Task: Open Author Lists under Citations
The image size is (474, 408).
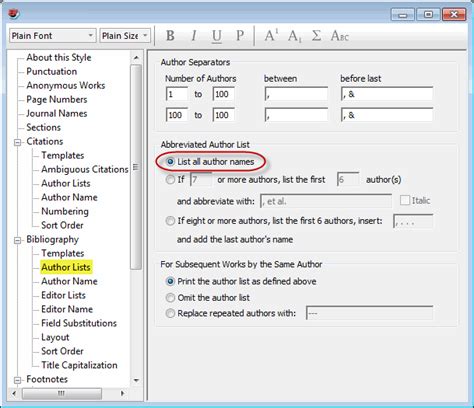Action: coord(66,183)
